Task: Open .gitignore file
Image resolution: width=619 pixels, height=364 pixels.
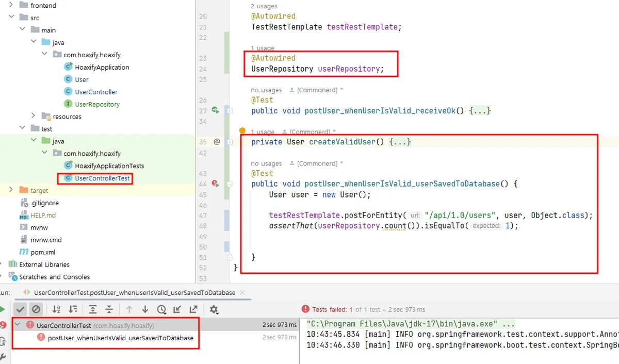Action: pos(44,203)
